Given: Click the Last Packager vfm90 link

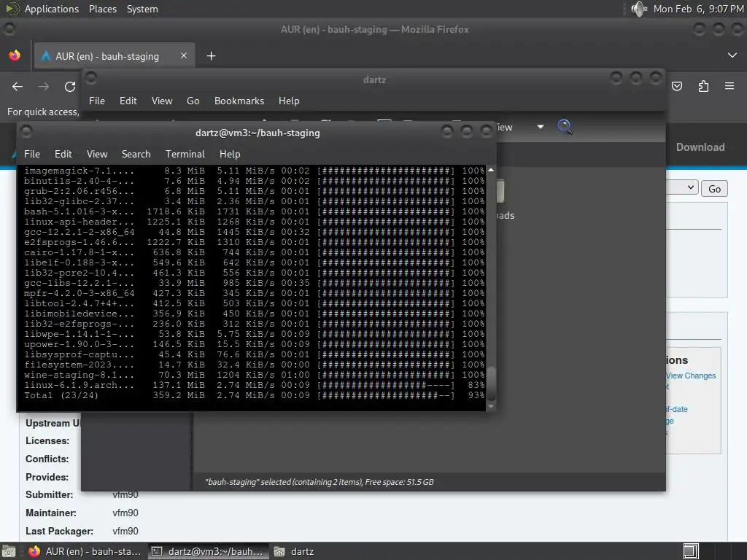Looking at the screenshot, I should 125,531.
